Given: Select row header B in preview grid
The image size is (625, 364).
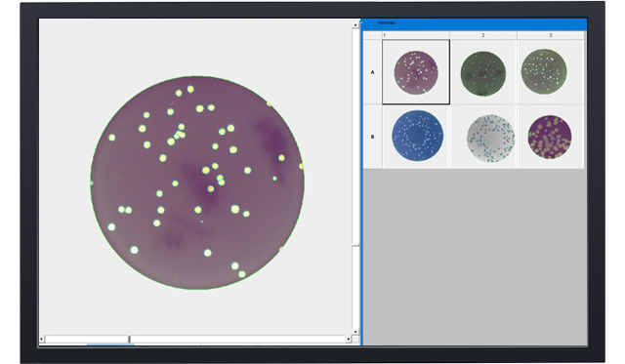Looking at the screenshot, I should [x=373, y=137].
